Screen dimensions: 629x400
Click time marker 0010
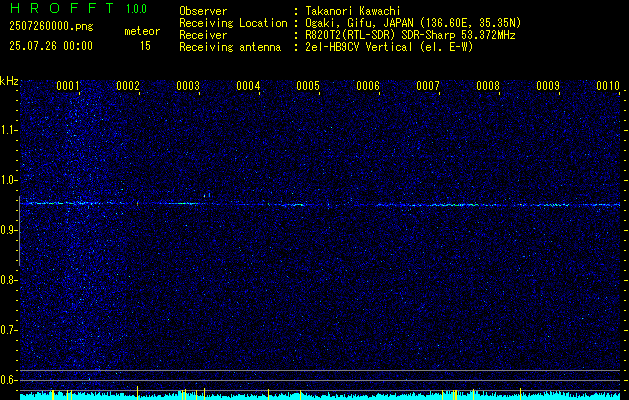[x=608, y=86]
